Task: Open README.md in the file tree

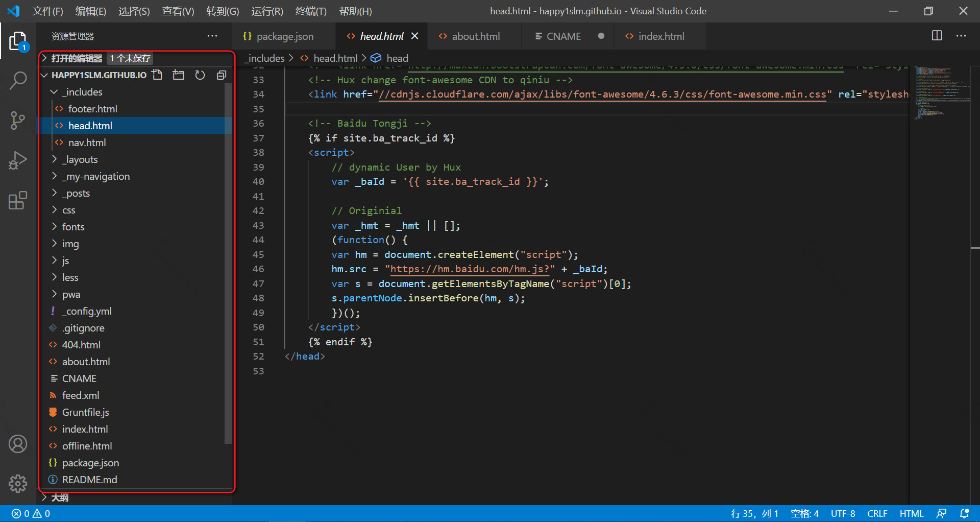Action: (89, 480)
